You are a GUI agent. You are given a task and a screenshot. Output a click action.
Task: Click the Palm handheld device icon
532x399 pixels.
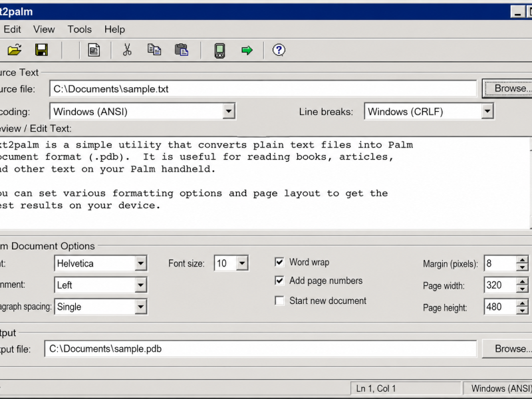(x=219, y=51)
